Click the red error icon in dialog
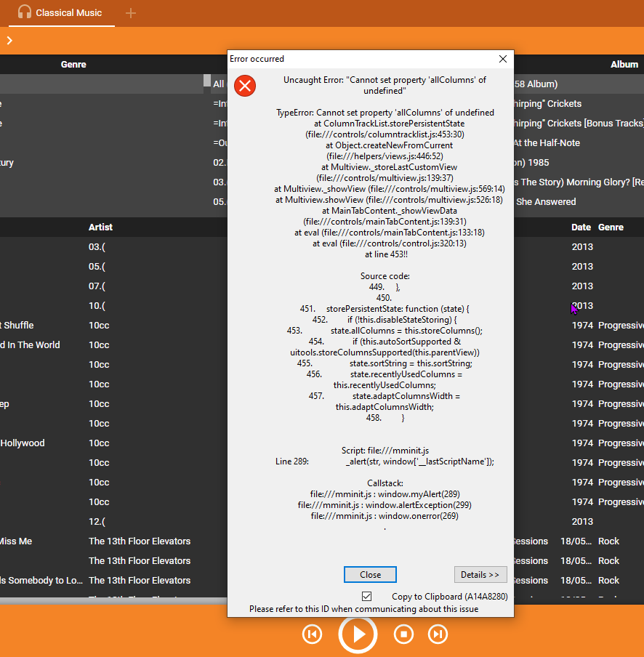644x657 pixels. click(245, 86)
